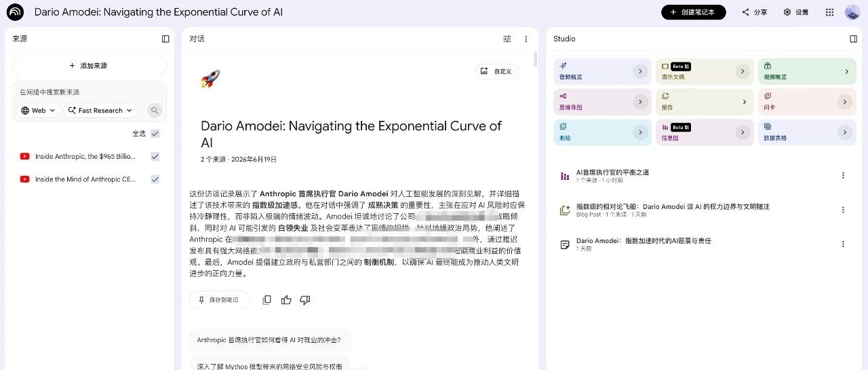Click 保存到笔记 to save the response
Screen dimensions: 868x370
[219, 299]
